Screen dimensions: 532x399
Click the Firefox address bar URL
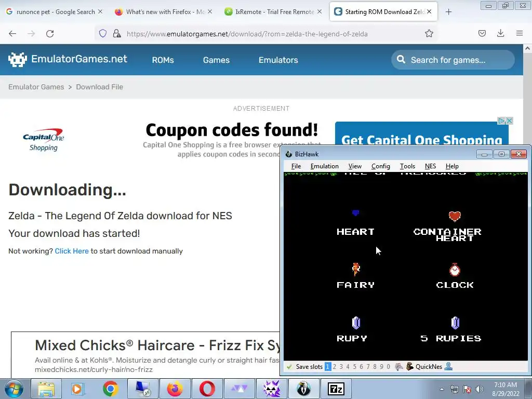247,34
